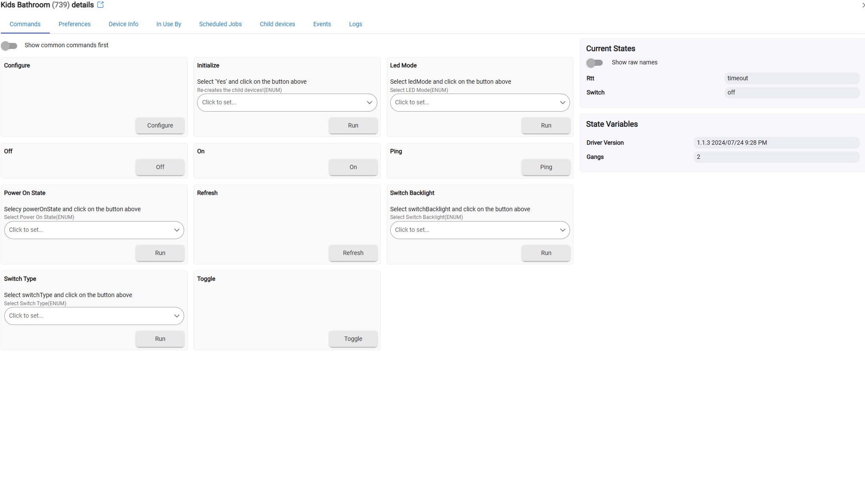Run the Switch Backlight command

(x=546, y=253)
